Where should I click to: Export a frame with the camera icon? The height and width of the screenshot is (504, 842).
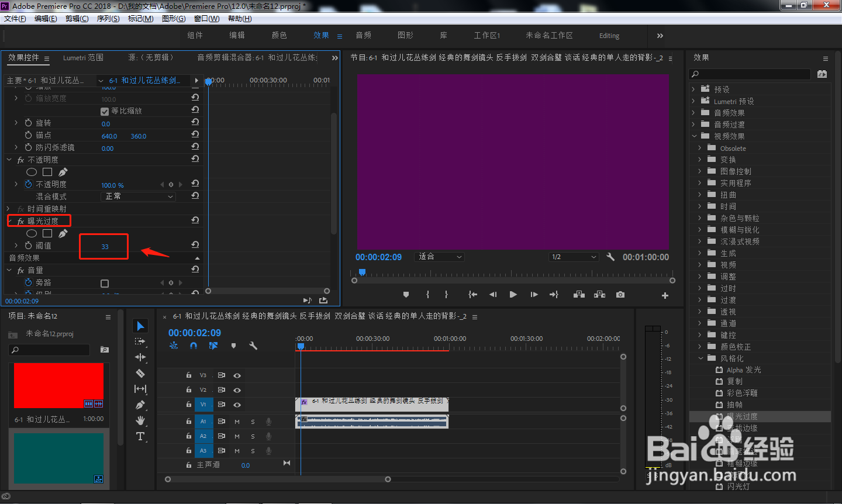pyautogui.click(x=620, y=295)
